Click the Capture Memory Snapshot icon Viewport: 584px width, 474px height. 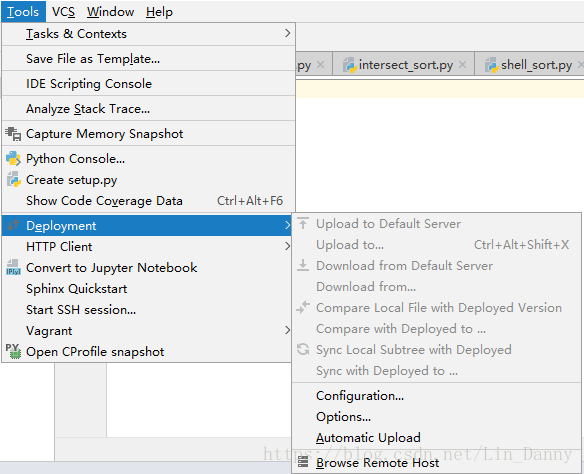[x=13, y=134]
